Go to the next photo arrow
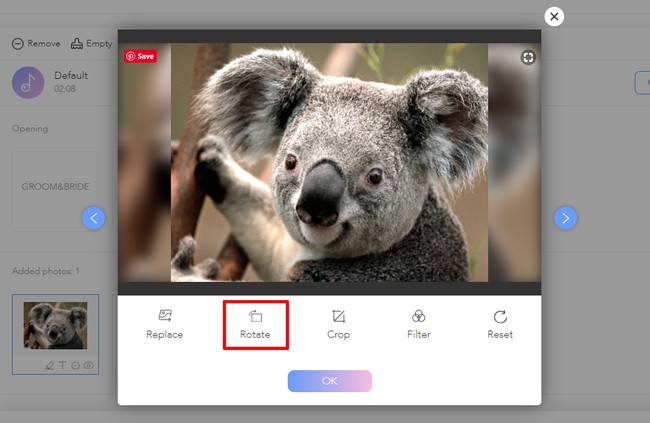The width and height of the screenshot is (650, 423). (x=565, y=218)
